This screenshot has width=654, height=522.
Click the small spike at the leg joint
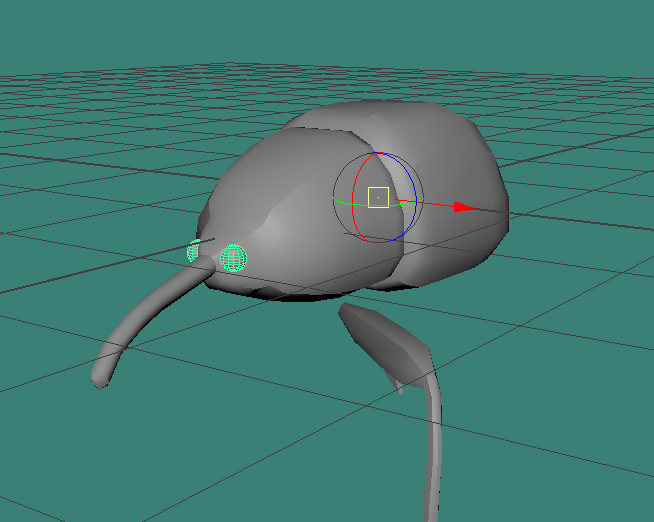click(x=401, y=387)
